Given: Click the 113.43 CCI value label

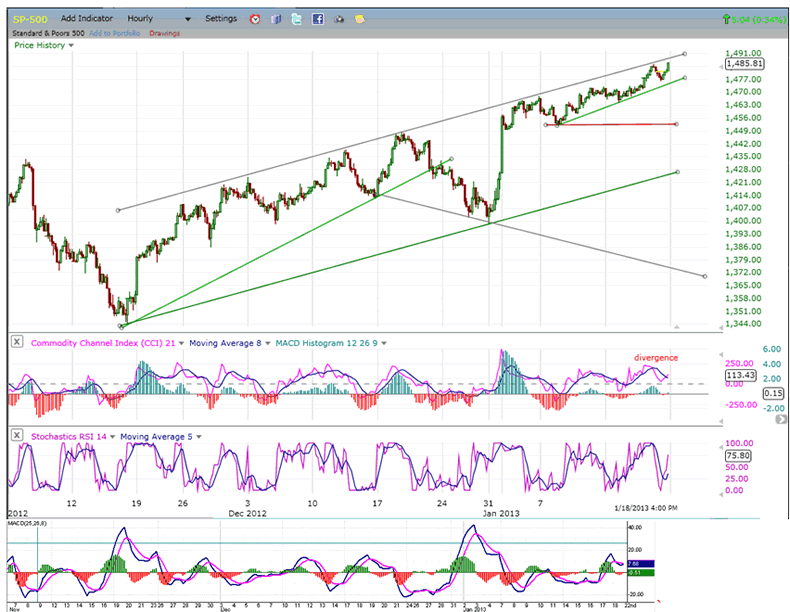Looking at the screenshot, I should tap(740, 375).
